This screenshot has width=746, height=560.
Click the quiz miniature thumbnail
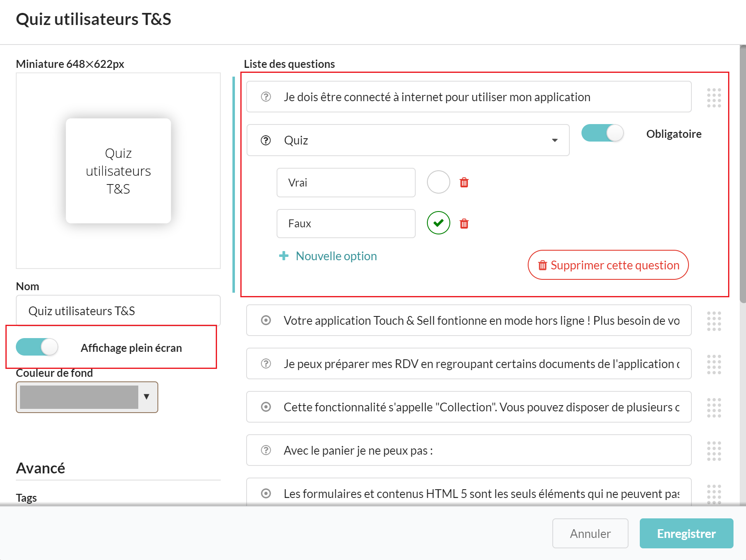point(118,171)
